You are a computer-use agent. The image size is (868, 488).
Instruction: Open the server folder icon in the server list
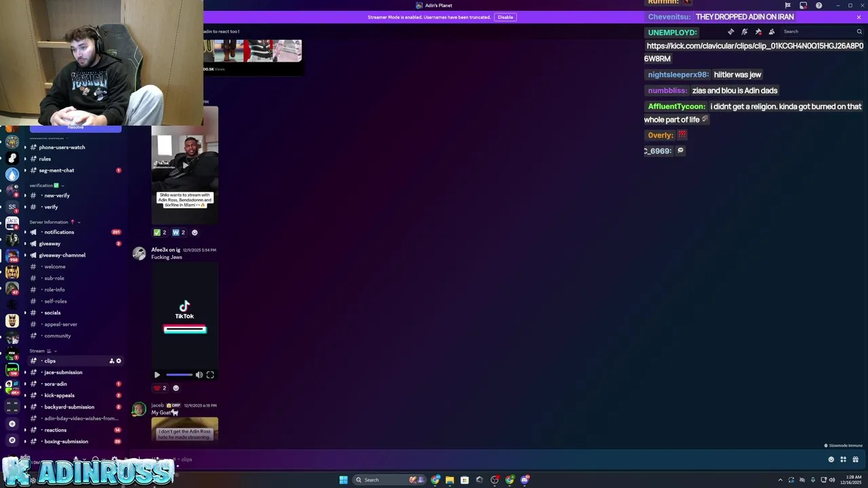12,405
